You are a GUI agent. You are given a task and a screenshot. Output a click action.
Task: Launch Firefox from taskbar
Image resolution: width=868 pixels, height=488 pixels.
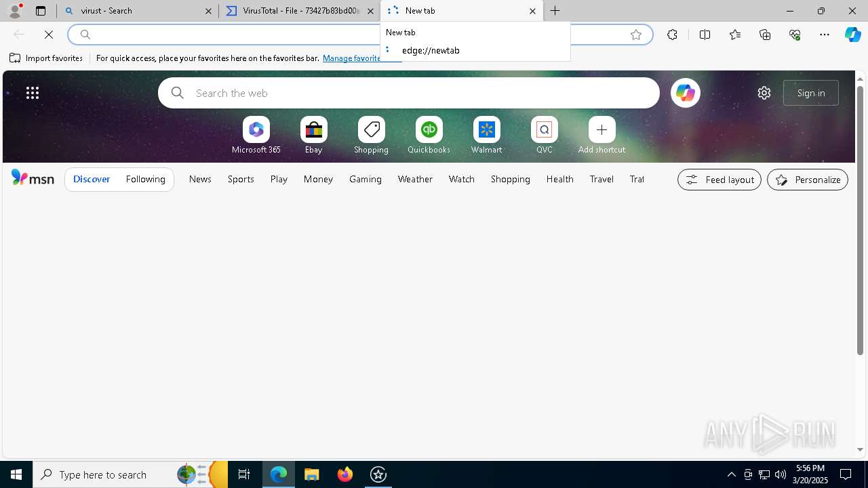(x=345, y=474)
